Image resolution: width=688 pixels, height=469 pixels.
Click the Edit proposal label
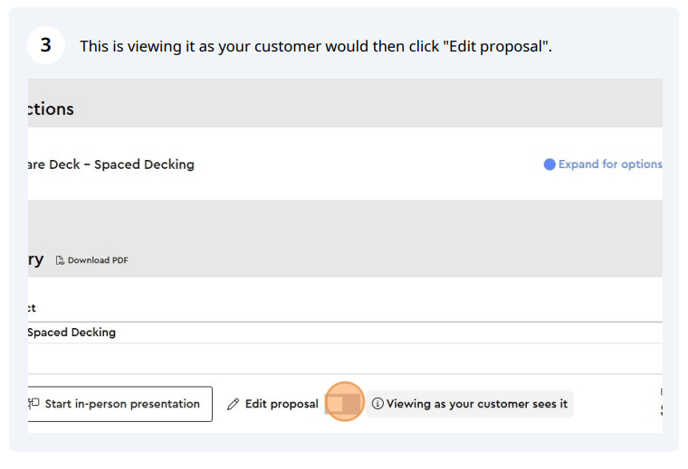point(282,404)
